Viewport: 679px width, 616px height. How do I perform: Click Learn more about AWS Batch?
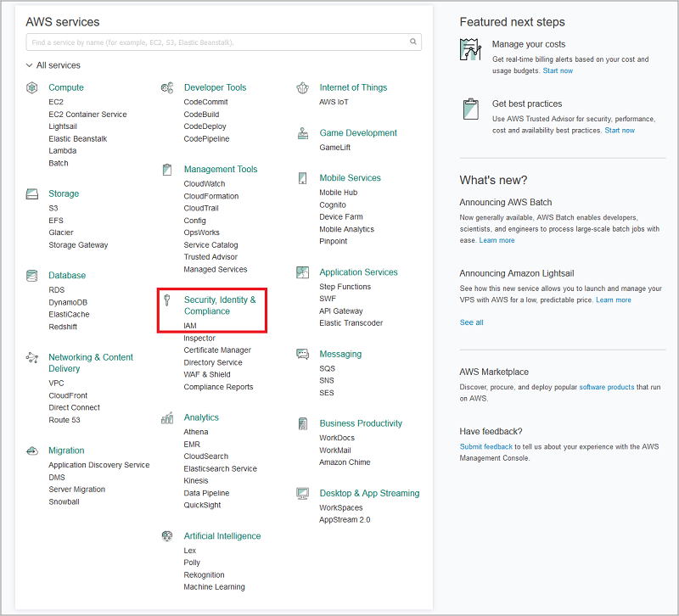[497, 240]
